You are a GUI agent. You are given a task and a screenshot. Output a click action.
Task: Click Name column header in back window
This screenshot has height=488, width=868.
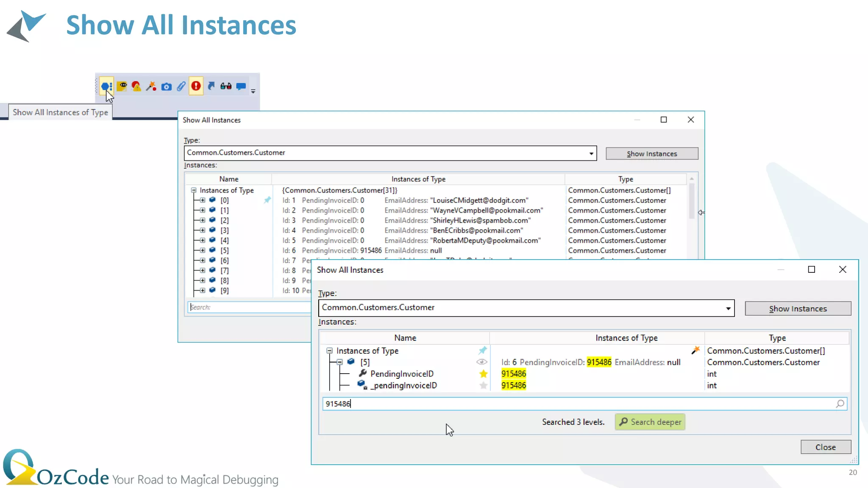pyautogui.click(x=229, y=179)
